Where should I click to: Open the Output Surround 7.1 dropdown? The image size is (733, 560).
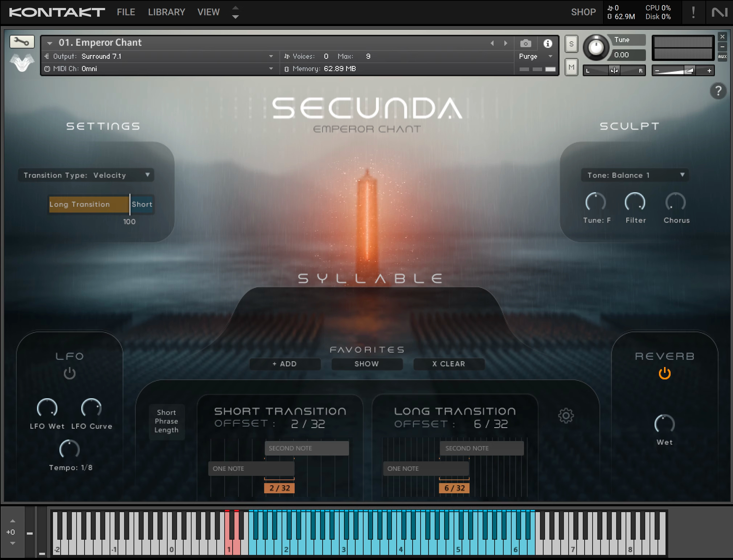click(159, 56)
